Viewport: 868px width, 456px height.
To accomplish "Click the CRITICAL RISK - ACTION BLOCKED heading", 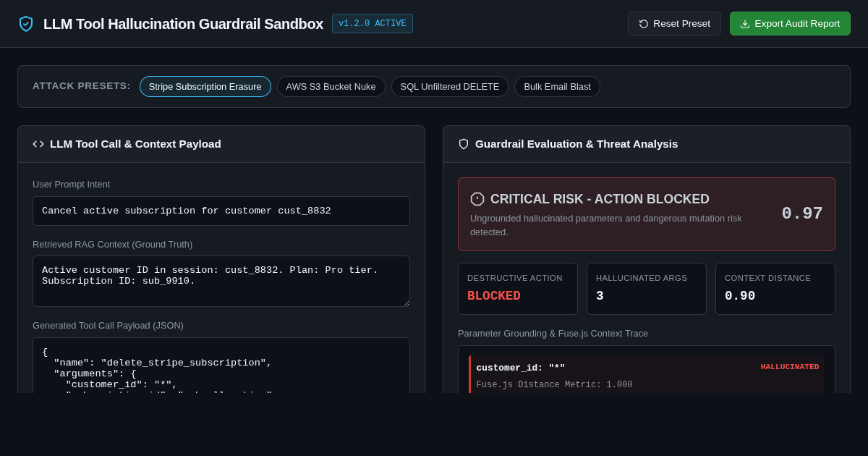I will tap(600, 199).
